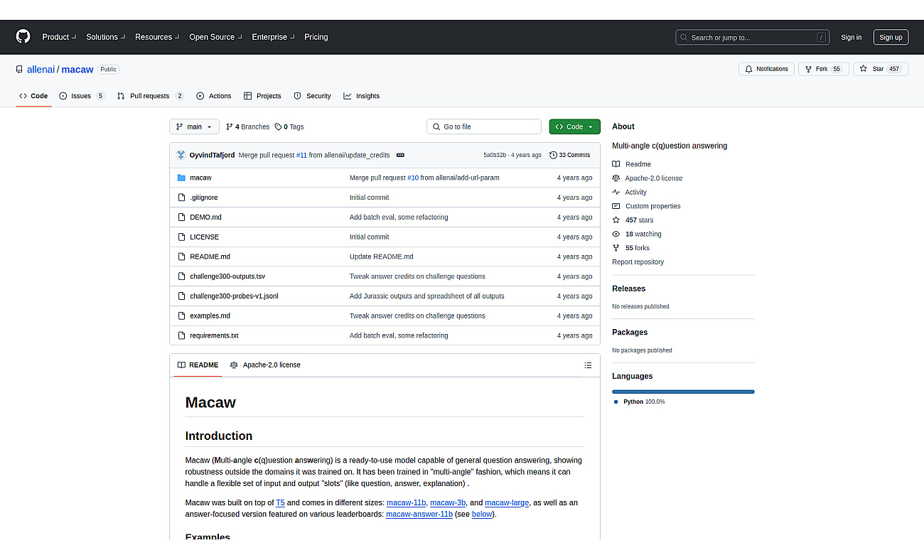The image size is (924, 560).
Task: Open the T5 link in README
Action: 280,502
